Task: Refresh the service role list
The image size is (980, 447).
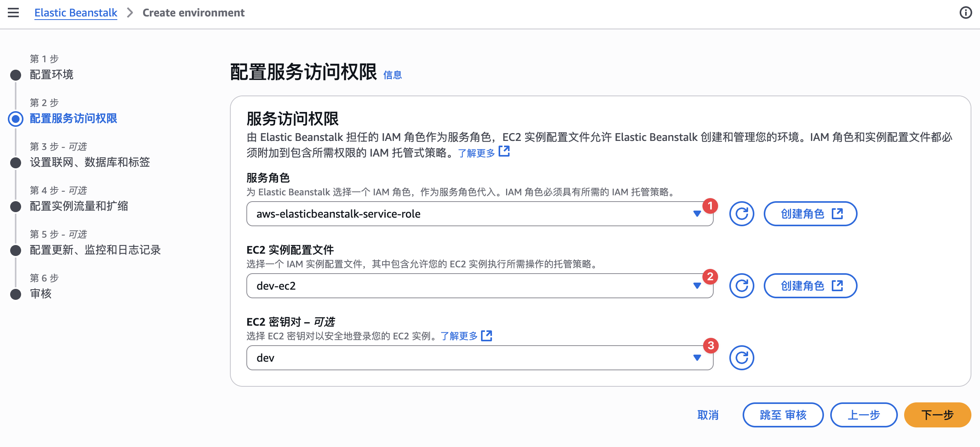Action: pos(741,214)
